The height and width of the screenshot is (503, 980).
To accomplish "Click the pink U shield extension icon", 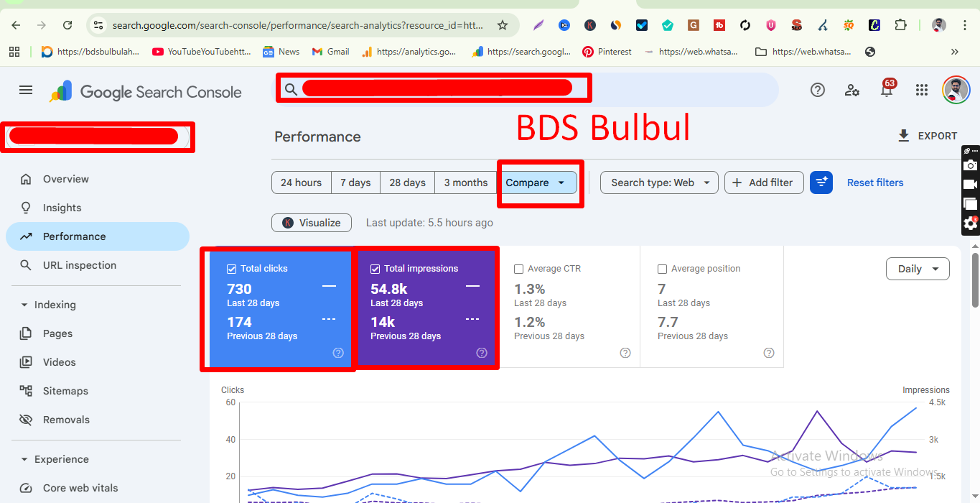I will [770, 25].
